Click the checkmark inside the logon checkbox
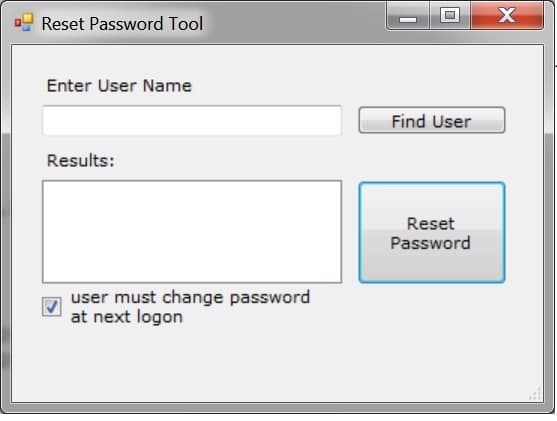 (52, 306)
